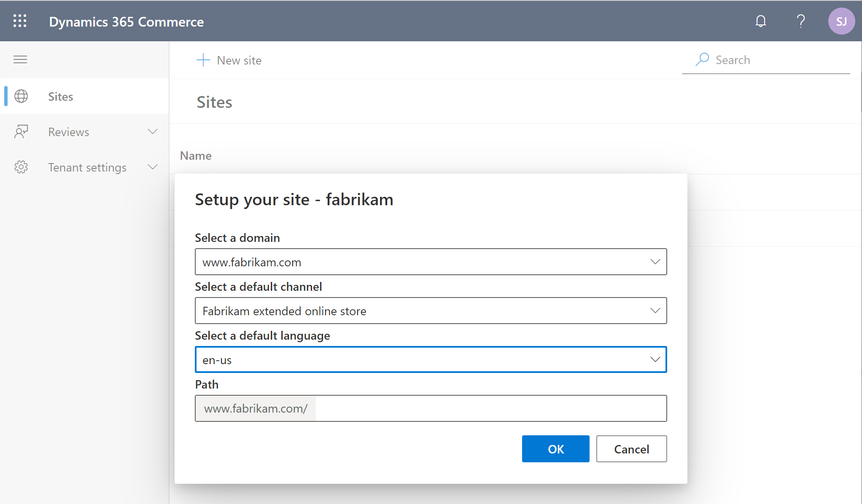Click the search magnifier icon
The width and height of the screenshot is (862, 504).
click(701, 59)
